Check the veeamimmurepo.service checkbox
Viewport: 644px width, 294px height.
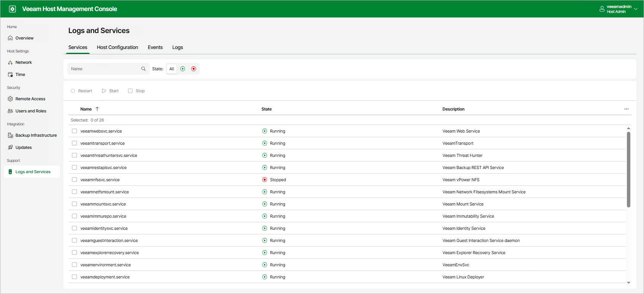74,216
